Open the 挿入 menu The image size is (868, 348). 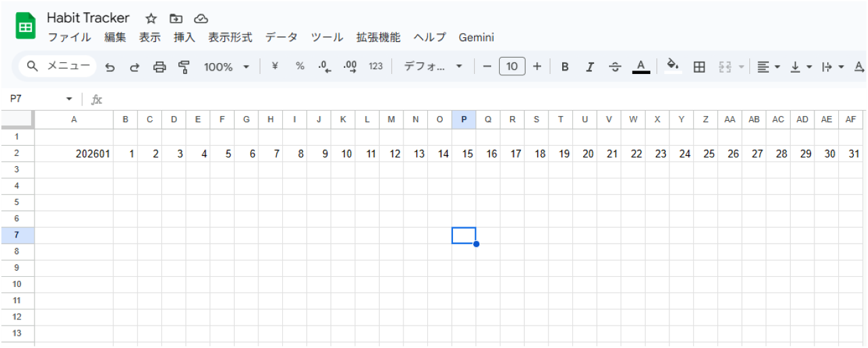click(x=184, y=38)
